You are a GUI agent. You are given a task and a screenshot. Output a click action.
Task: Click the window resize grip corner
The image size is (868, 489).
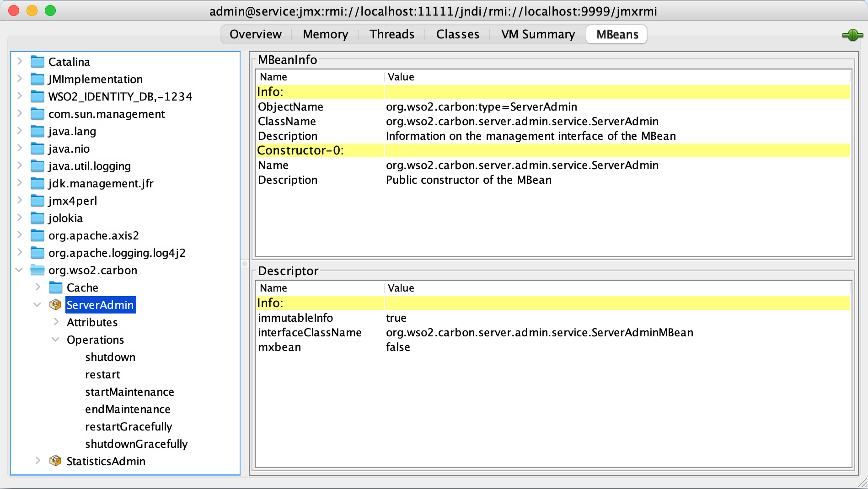point(862,483)
